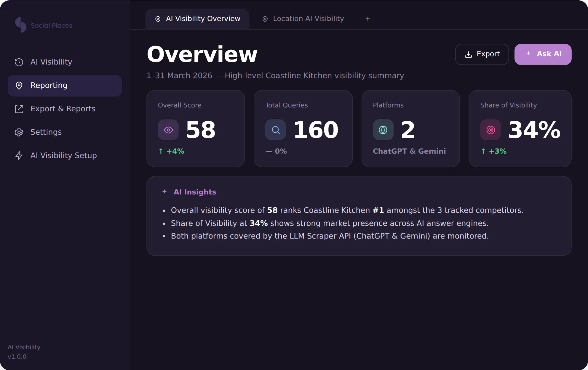Click the green up arrow beside +3%
The height and width of the screenshot is (370, 588).
[483, 151]
